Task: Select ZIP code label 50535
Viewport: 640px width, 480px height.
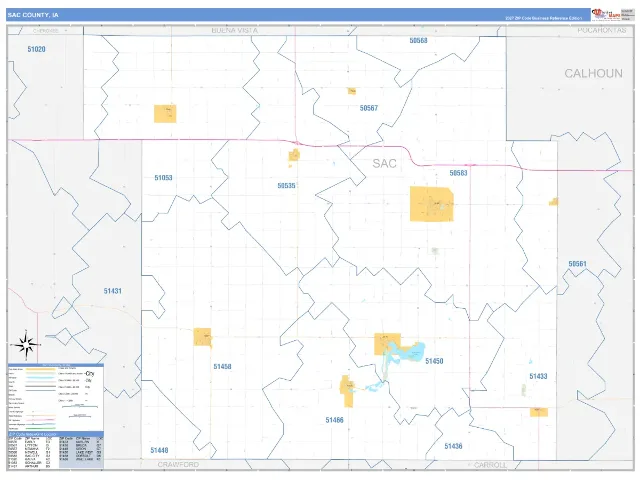Action: (x=286, y=186)
